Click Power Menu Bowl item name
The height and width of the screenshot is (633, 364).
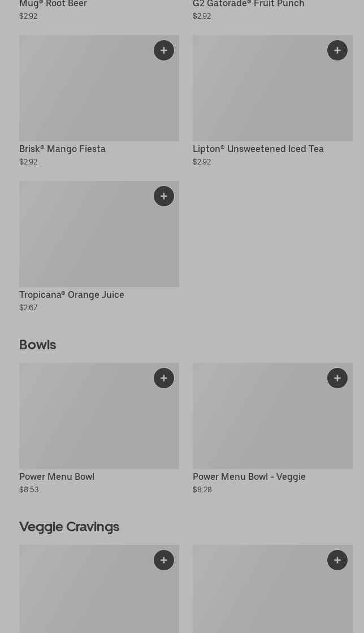[57, 476]
